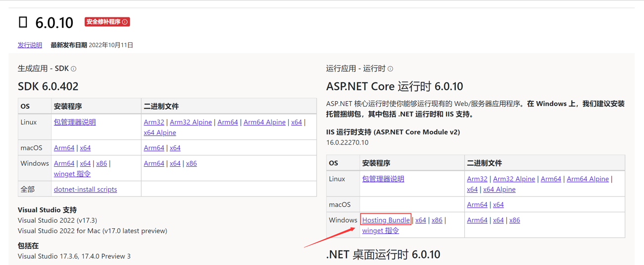Download ASP.NET Core runtime Windows x86 binary
The height and width of the screenshot is (265, 644).
coord(515,220)
